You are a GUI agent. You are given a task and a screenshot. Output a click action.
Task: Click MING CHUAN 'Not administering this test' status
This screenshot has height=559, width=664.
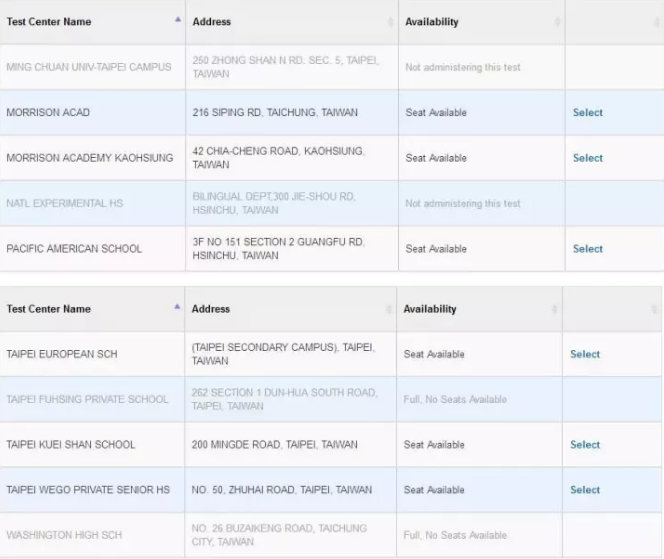463,67
